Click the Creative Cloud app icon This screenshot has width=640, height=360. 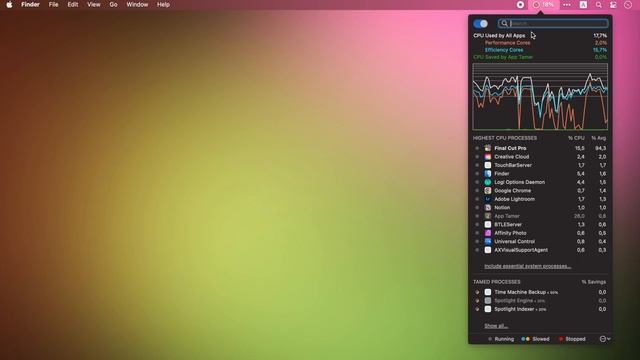(488, 157)
